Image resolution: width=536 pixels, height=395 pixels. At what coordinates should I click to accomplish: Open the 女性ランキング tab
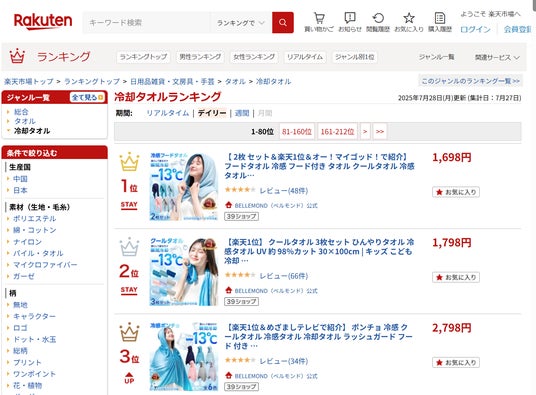tap(254, 57)
